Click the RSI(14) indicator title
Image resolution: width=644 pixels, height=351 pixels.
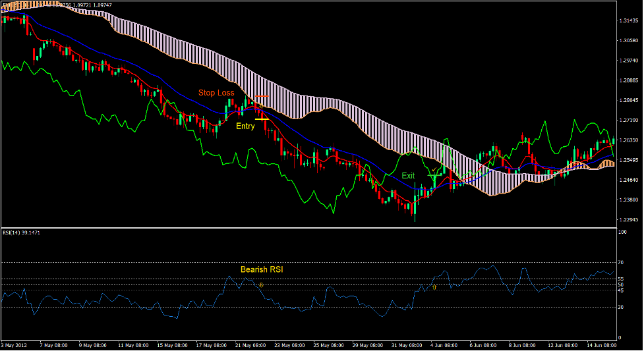[x=21, y=232]
